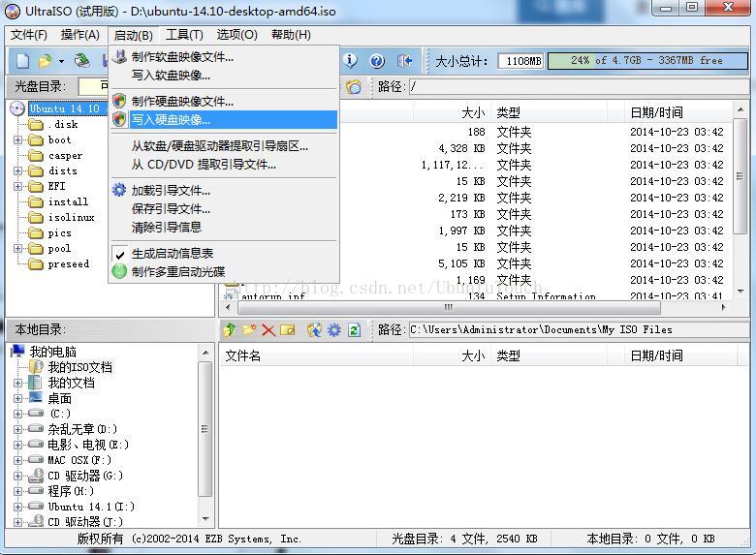Expand the dists folder node
Viewport: 756px width, 555px height.
coord(17,171)
